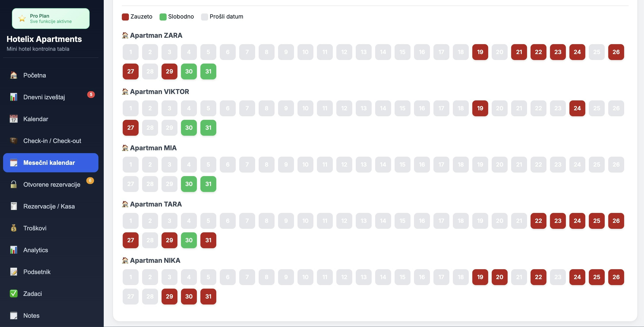
Task: Select free day 31 for Apartman MIA
Action: pos(208,184)
